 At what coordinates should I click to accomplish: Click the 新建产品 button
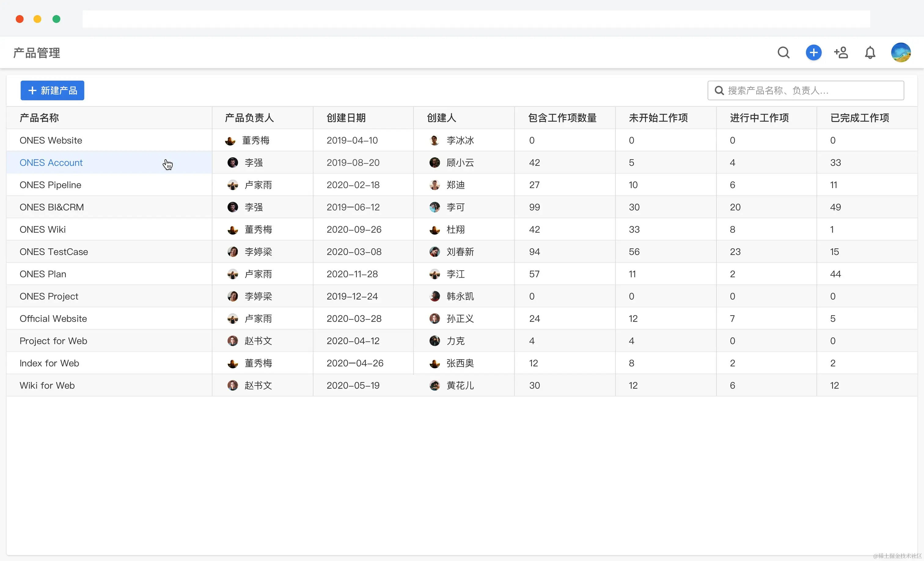point(53,90)
